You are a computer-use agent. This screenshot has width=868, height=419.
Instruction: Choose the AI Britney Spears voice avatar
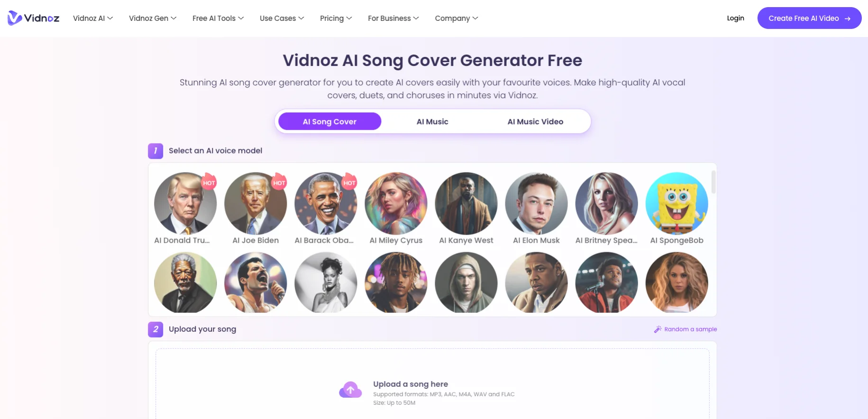click(x=606, y=203)
